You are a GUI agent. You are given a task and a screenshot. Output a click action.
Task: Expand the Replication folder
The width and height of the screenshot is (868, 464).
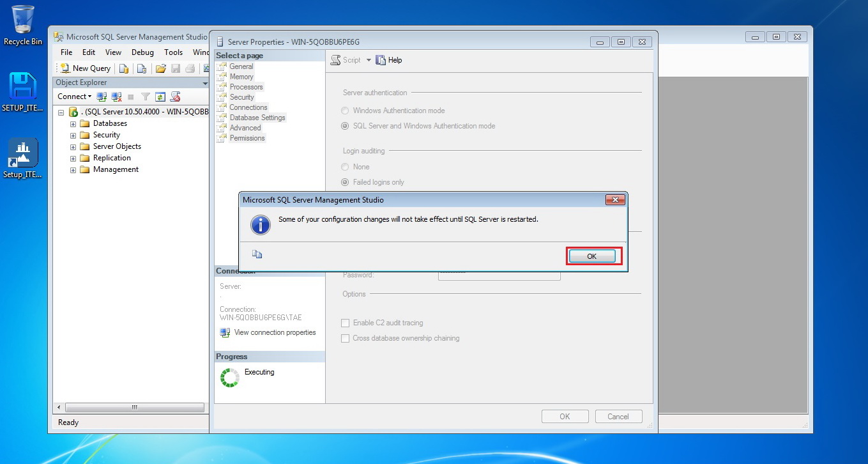click(x=73, y=159)
